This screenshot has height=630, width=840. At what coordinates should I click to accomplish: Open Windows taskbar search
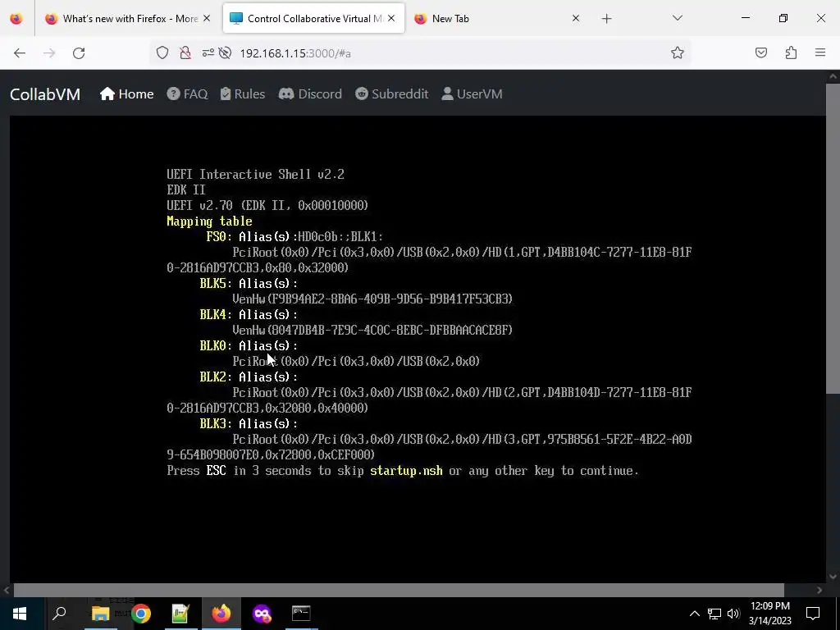pos(59,614)
